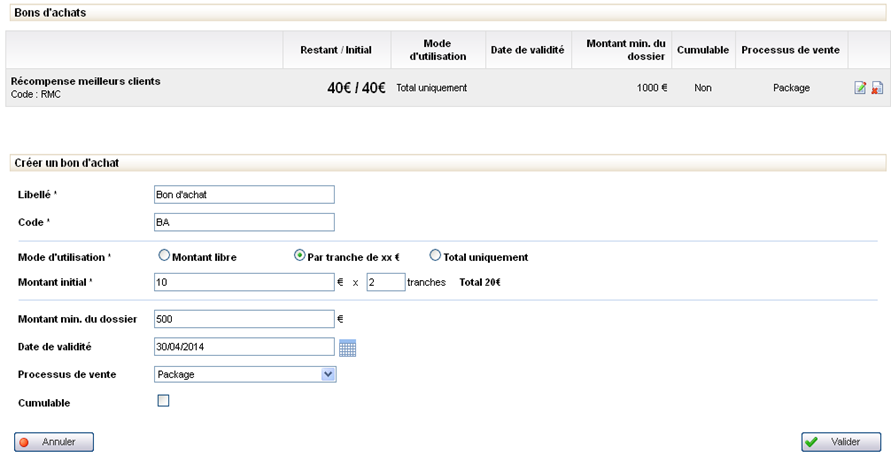Screen dimensions: 891x460
Task: Delete the Récompense meilleurs clients voucher
Action: pyautogui.click(x=877, y=88)
